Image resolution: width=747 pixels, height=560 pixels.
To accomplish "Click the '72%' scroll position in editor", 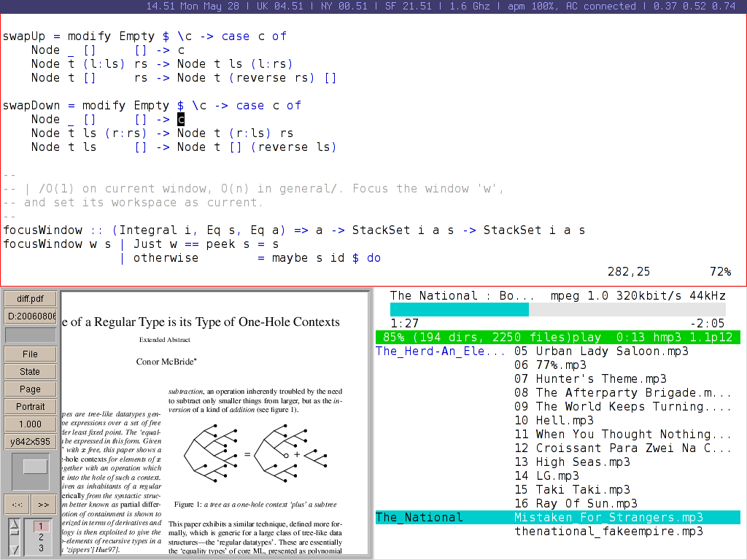I will (720, 271).
